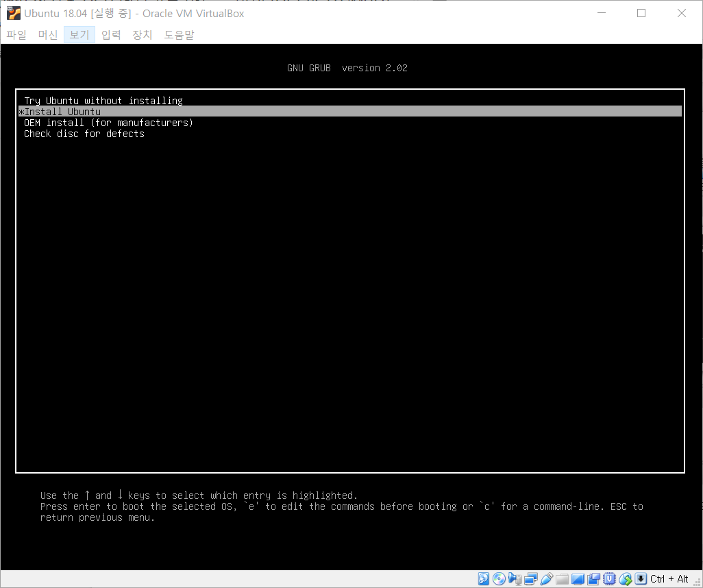This screenshot has width=703, height=588.
Task: Click the recording status icon
Action: click(x=593, y=580)
